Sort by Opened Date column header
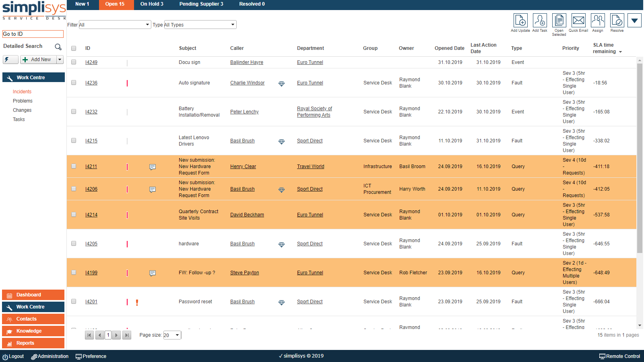 coord(450,48)
